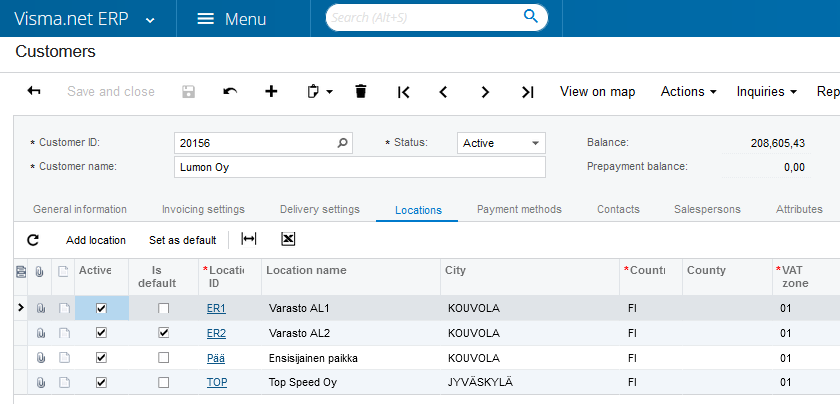This screenshot has height=404, width=840.
Task: Uncheck Is default for ER2
Action: (x=163, y=333)
